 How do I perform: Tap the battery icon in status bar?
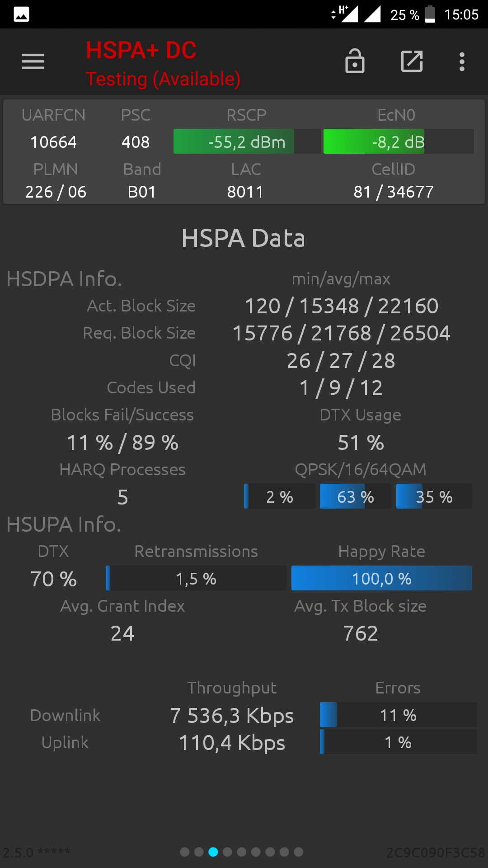tap(430, 14)
